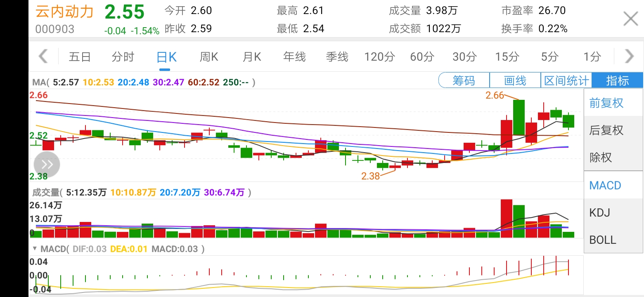Select the 日K tab
The image size is (644, 297).
[x=166, y=57]
